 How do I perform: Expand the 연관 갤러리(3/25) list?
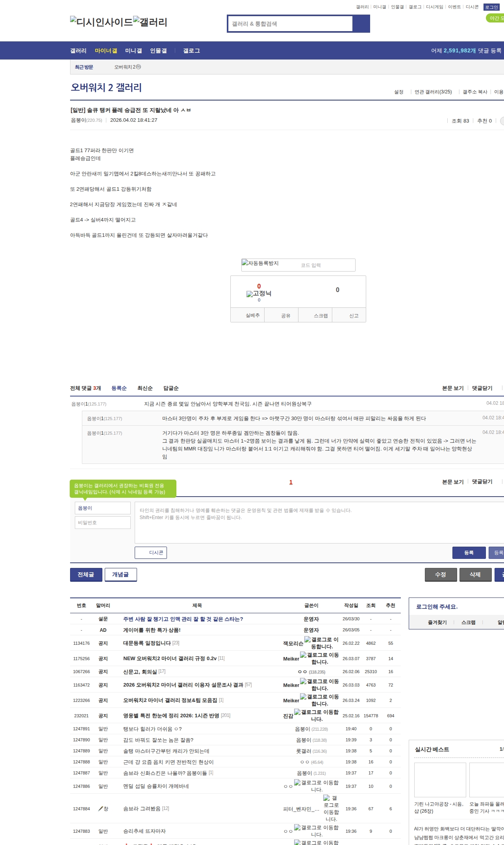[433, 92]
